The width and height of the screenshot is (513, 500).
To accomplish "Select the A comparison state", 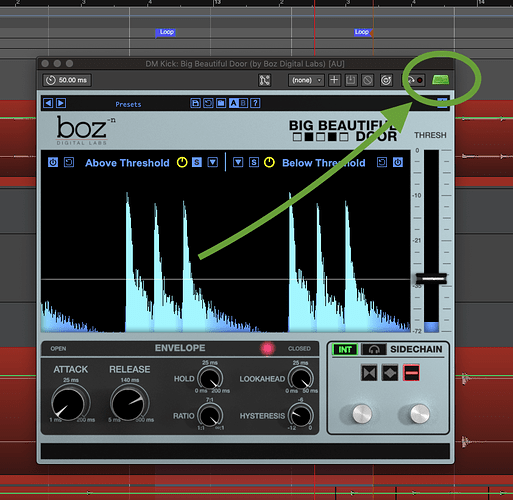I will click(234, 103).
